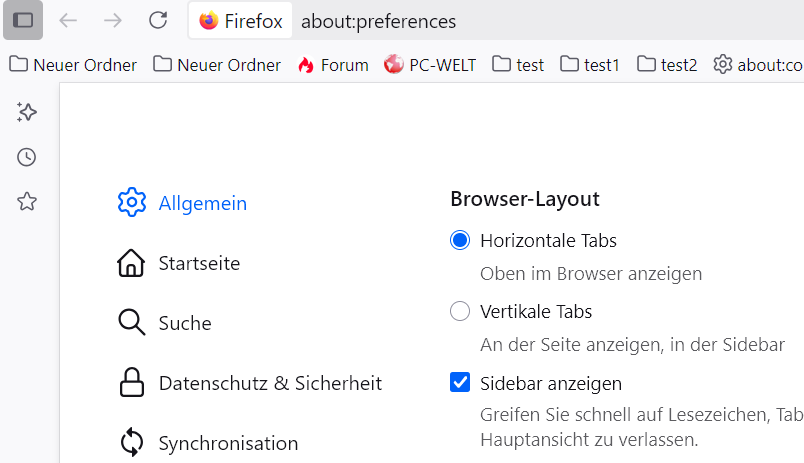Open the bookmarks sidebar star icon
Image resolution: width=804 pixels, height=463 pixels.
(x=27, y=202)
